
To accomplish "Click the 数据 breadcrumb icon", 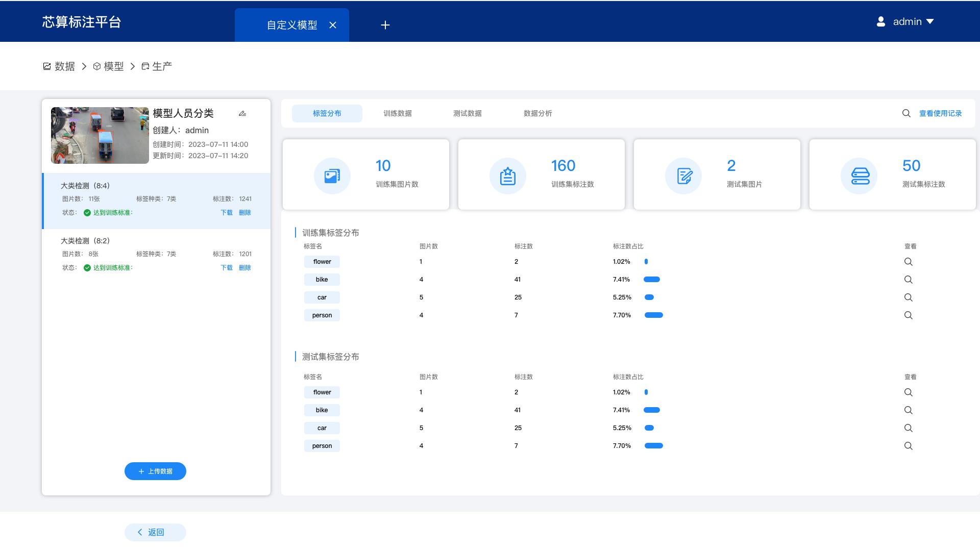I will click(x=46, y=66).
